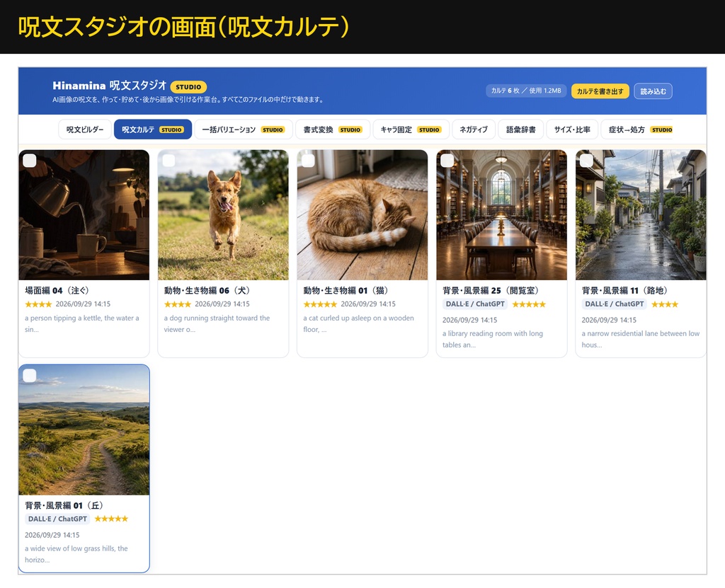
Task: Click the DALL·E / ChatGPT tag on 閲覧室 card
Action: [475, 304]
